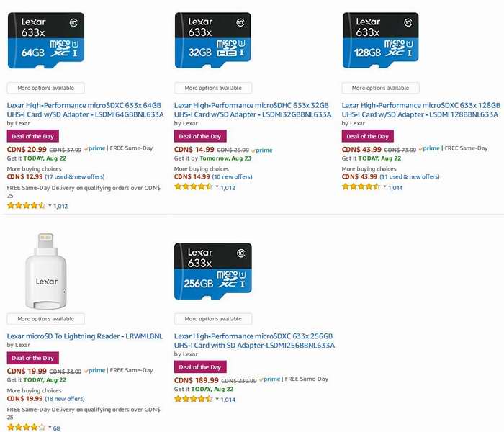View 18 new offers for Lightning Reader
Screen dimensions: 504x432
pyautogui.click(x=65, y=399)
